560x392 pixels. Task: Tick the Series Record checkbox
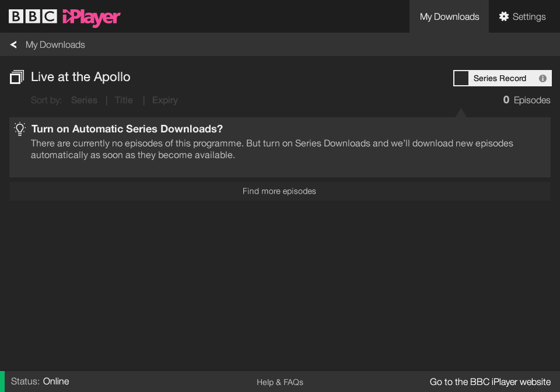coord(461,78)
